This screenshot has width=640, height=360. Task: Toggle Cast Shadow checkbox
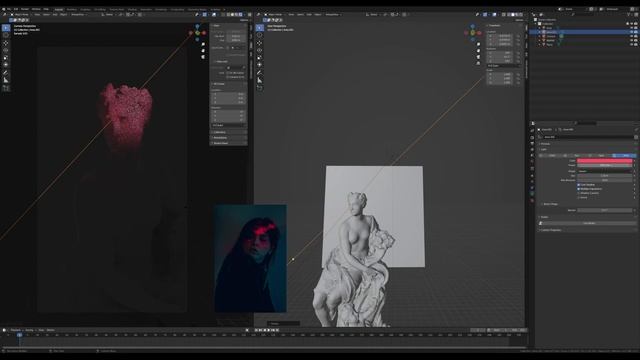(579, 184)
